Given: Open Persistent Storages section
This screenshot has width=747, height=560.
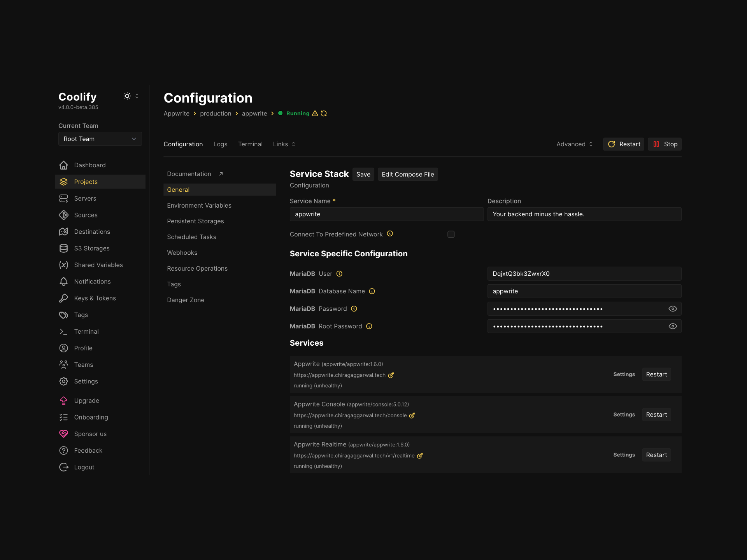Looking at the screenshot, I should (219, 221).
